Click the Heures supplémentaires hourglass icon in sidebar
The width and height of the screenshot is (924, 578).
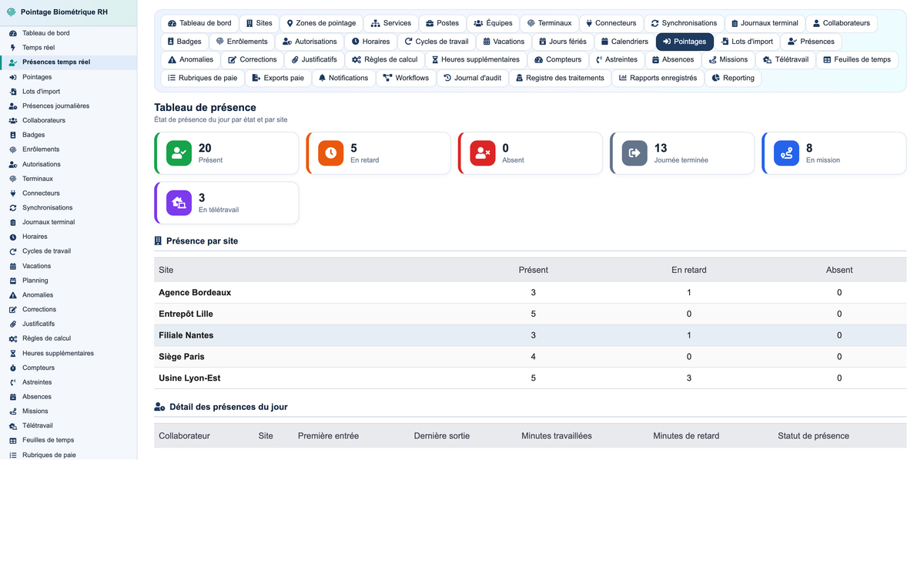12,354
